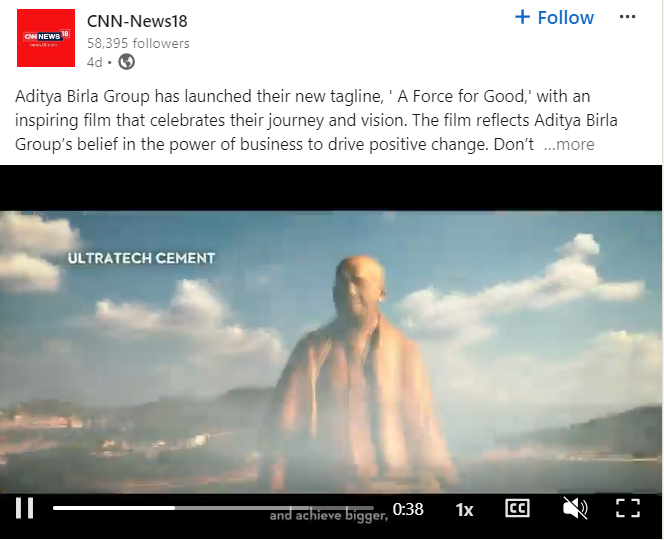Open the three-dot post options menu
Viewport: 664px width, 540px height.
pyautogui.click(x=627, y=17)
